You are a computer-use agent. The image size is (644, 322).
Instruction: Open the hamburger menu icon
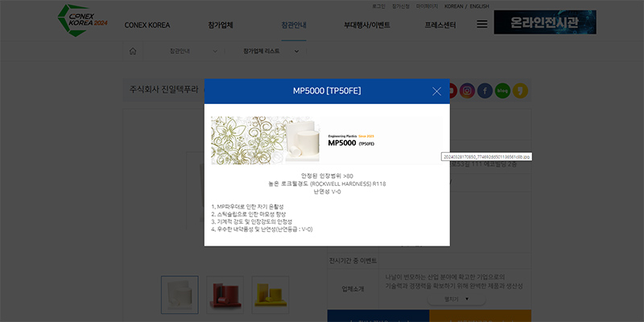click(482, 25)
